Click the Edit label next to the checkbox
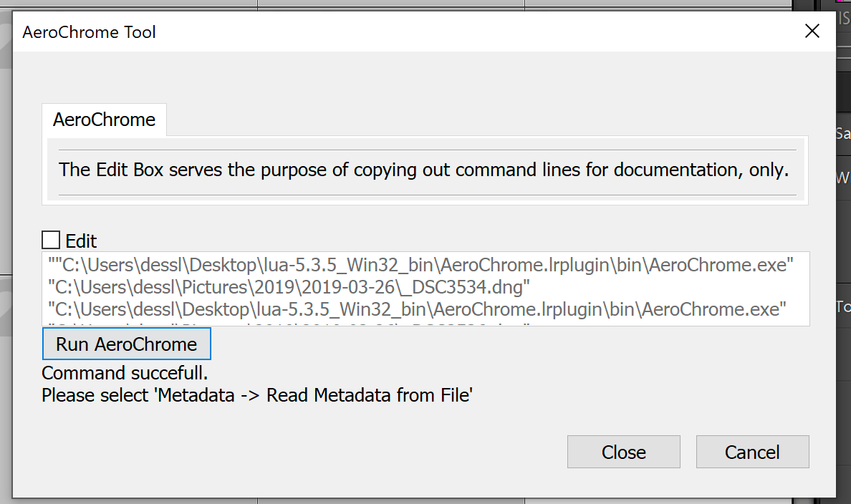This screenshot has height=504, width=851. click(x=81, y=241)
